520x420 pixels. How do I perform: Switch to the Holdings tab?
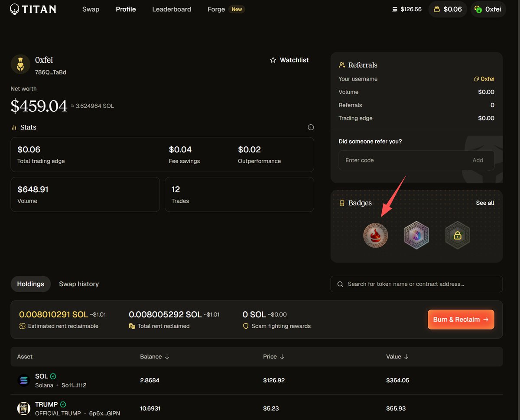click(31, 284)
